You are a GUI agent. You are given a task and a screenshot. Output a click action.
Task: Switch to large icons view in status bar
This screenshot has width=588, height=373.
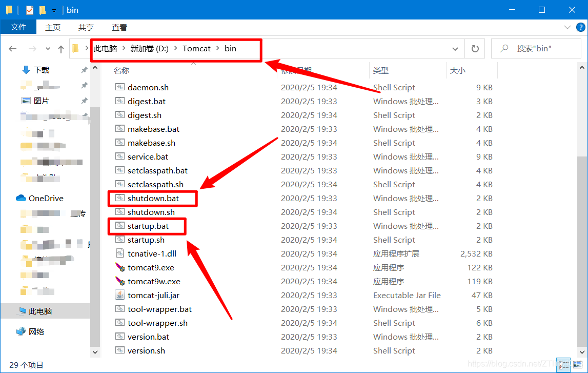click(x=578, y=365)
